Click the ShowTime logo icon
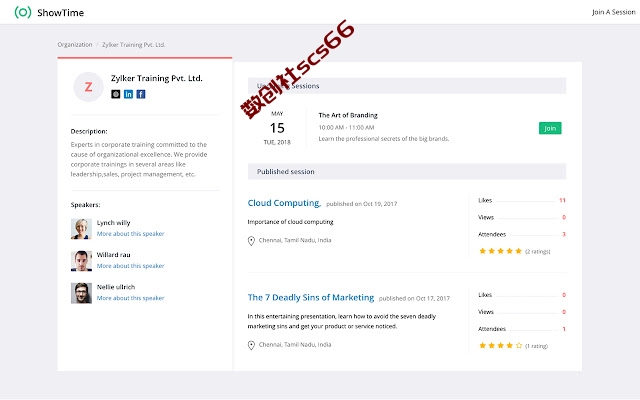This screenshot has width=640, height=400. [x=23, y=12]
